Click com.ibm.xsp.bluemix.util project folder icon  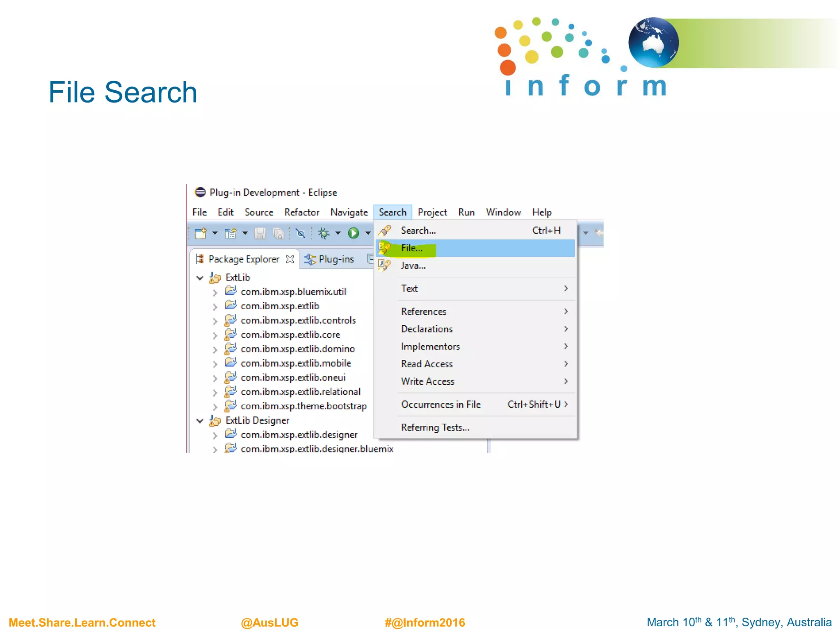[231, 291]
